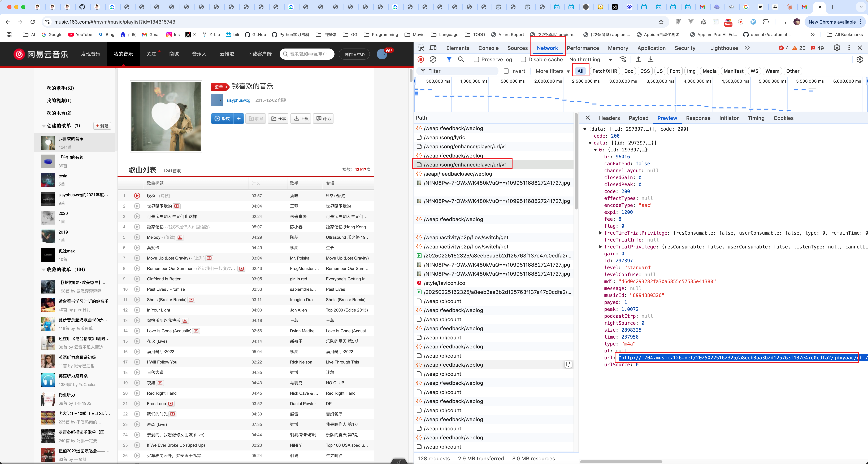Collapse the root data object in Preview
The height and width of the screenshot is (464, 868).
(585, 129)
